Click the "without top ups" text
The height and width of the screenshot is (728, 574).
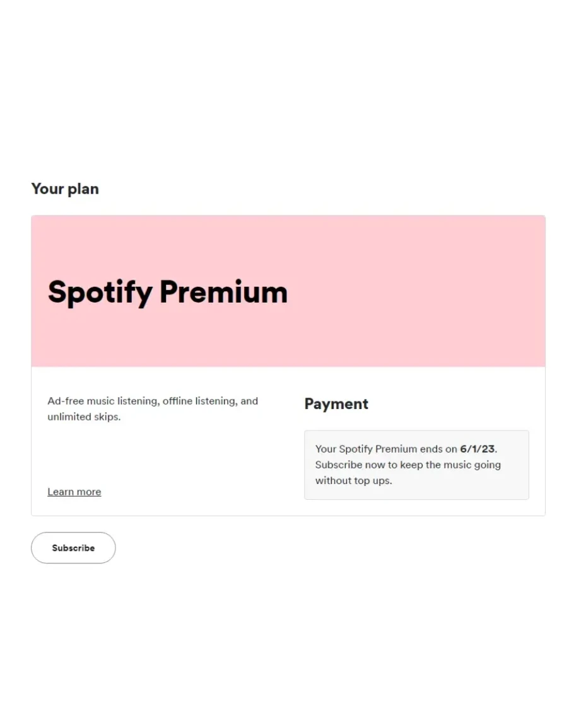[353, 480]
